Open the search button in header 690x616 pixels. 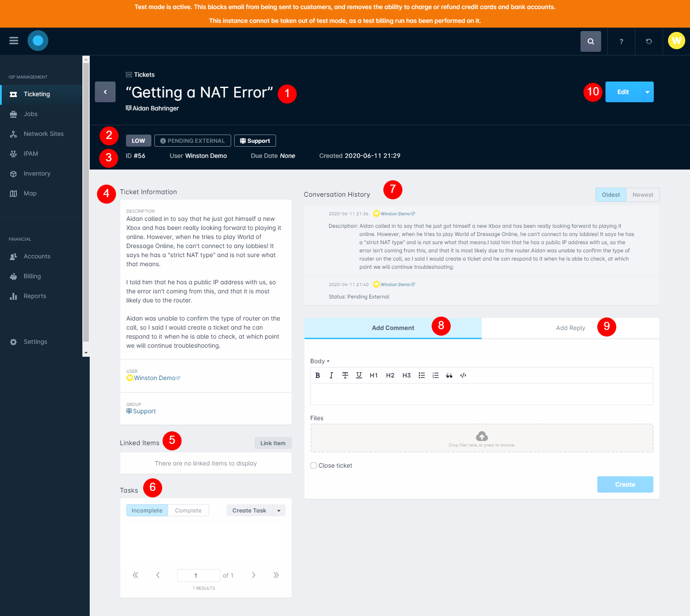coord(591,41)
